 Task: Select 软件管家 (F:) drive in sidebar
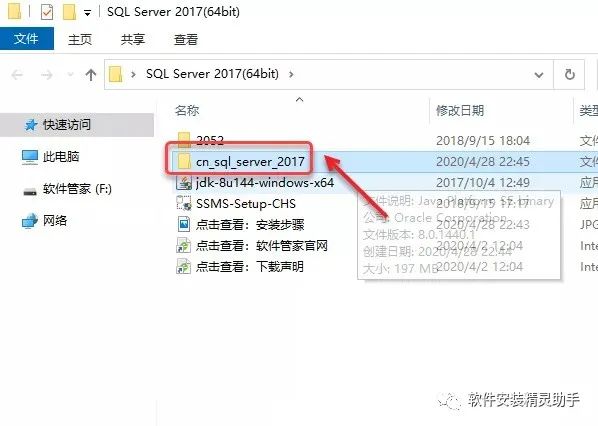pos(77,188)
